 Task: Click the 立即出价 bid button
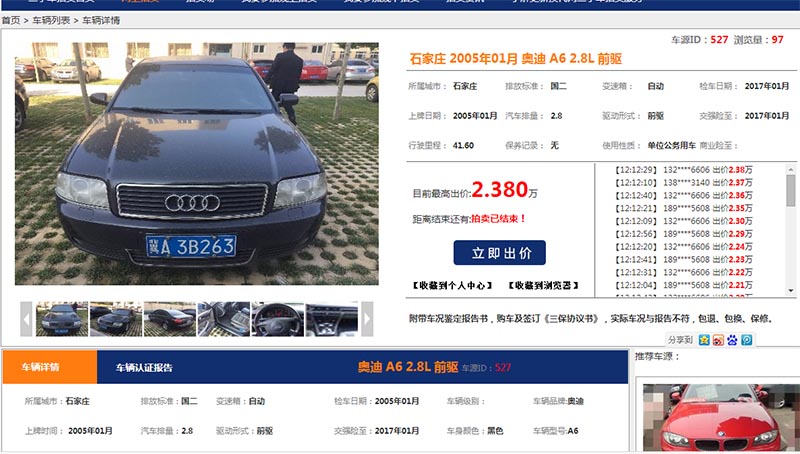pyautogui.click(x=499, y=253)
